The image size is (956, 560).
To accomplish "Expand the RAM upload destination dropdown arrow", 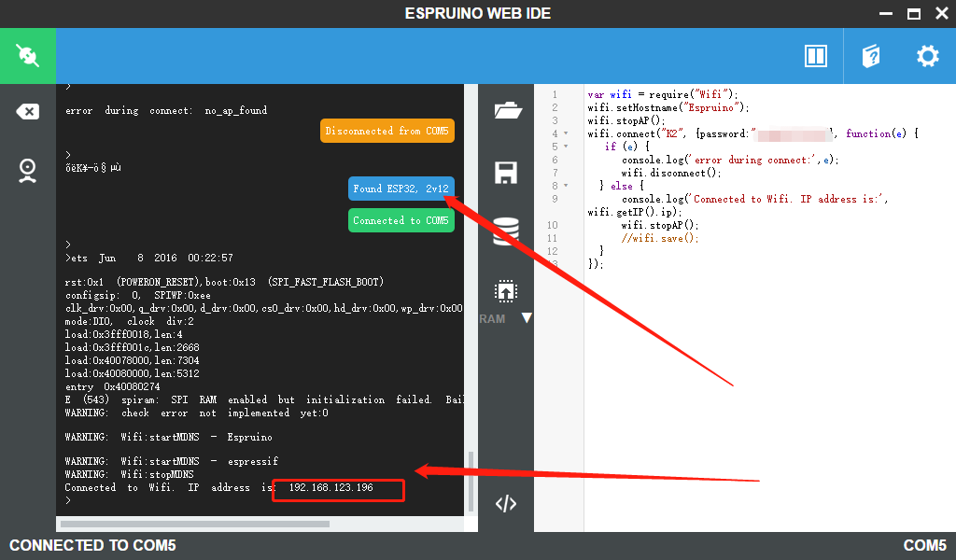I will pyautogui.click(x=527, y=318).
